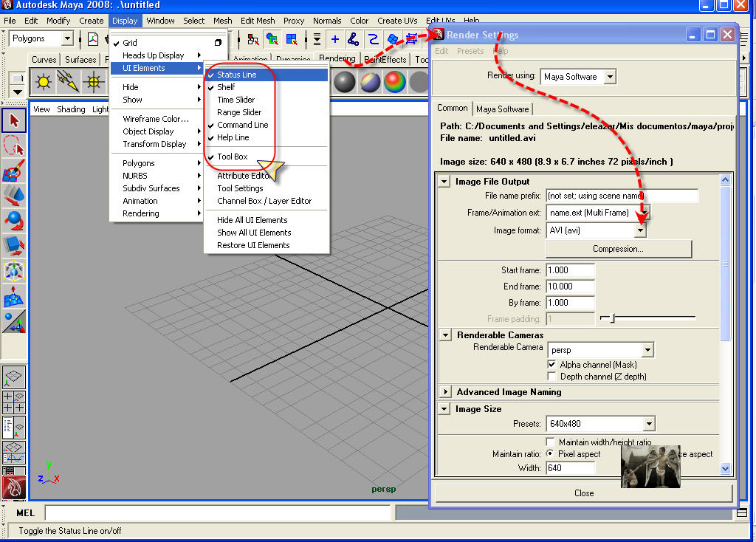Switch to Persp/Outliner layout

click(14, 428)
